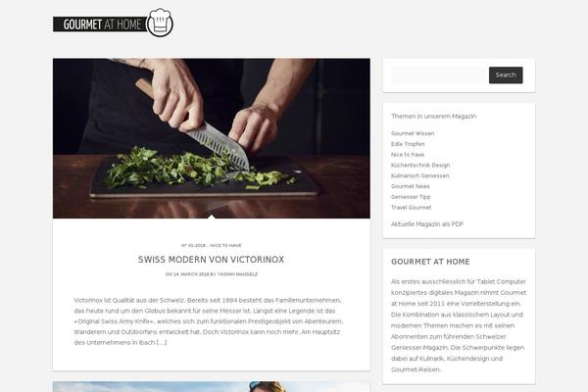Open Kulinarisch Geniessen category
The width and height of the screenshot is (588, 392).
point(419,175)
